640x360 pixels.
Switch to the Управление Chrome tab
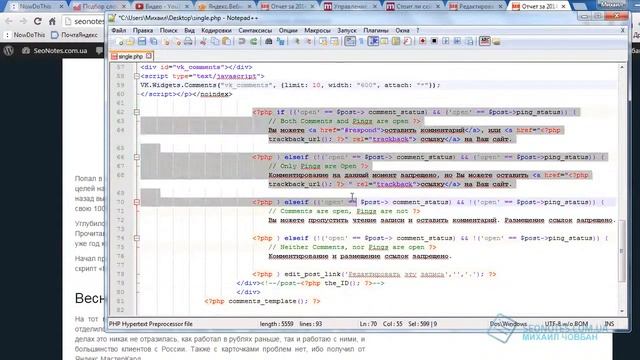click(351, 7)
